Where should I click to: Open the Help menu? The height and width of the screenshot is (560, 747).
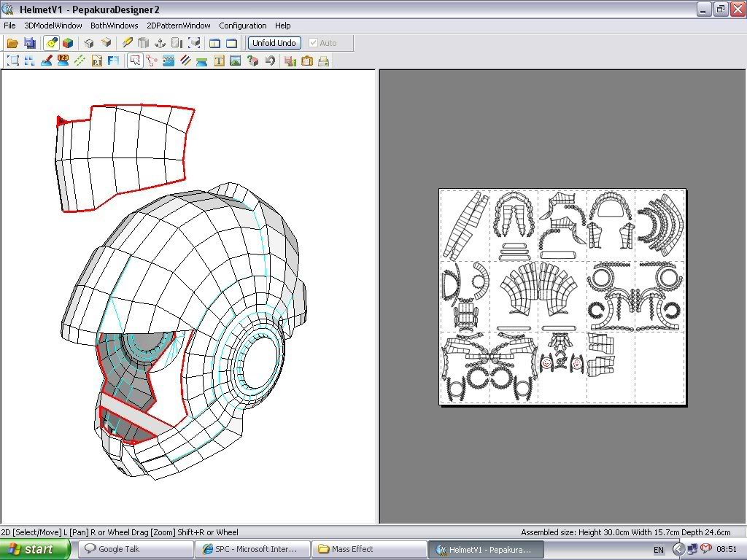[282, 26]
